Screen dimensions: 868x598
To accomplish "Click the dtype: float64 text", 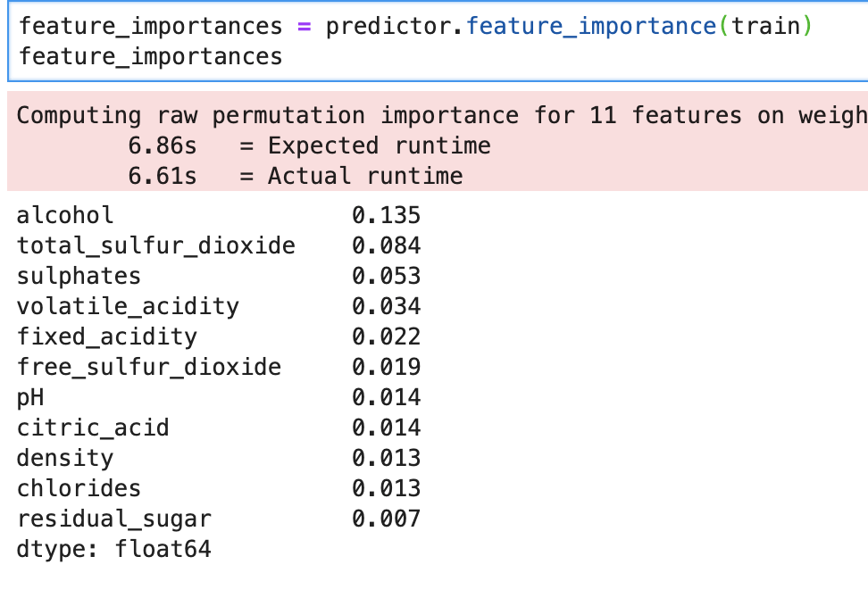I will (113, 549).
